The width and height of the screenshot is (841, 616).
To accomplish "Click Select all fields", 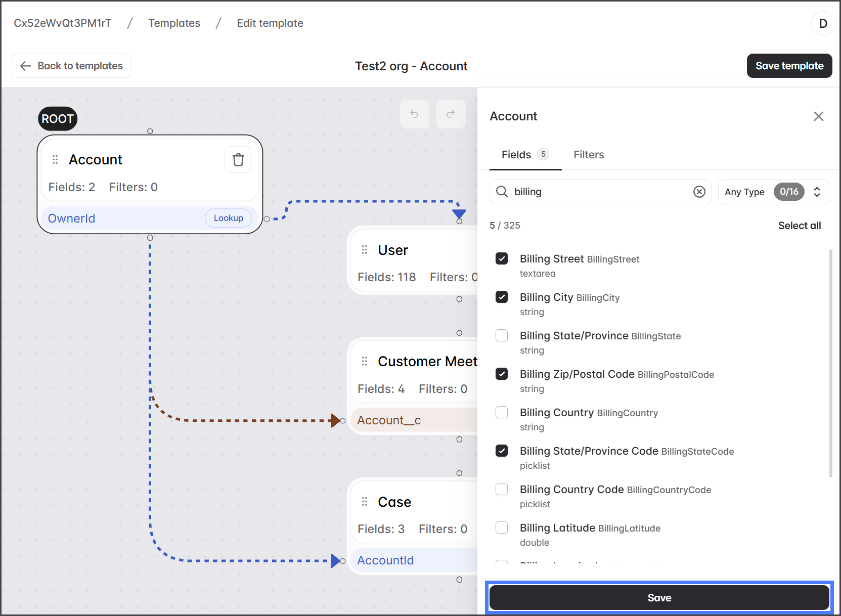I will 799,226.
